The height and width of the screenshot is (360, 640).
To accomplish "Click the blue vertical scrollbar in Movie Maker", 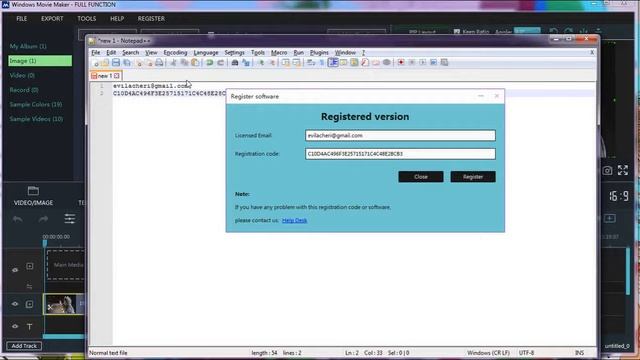I will pos(628,271).
